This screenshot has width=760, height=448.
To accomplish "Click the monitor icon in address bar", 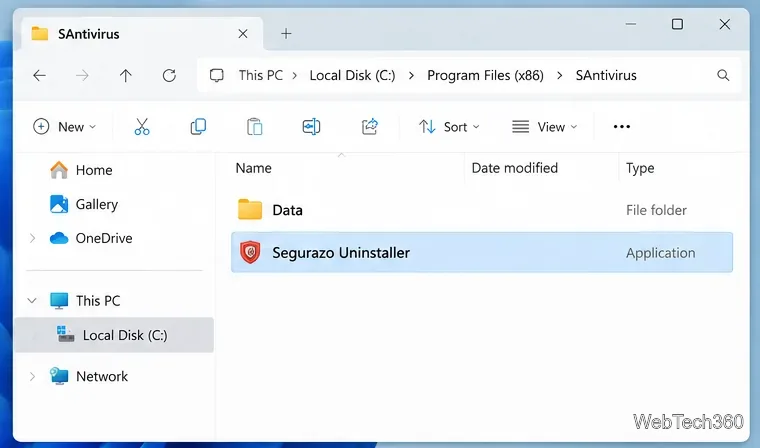I will [x=216, y=75].
